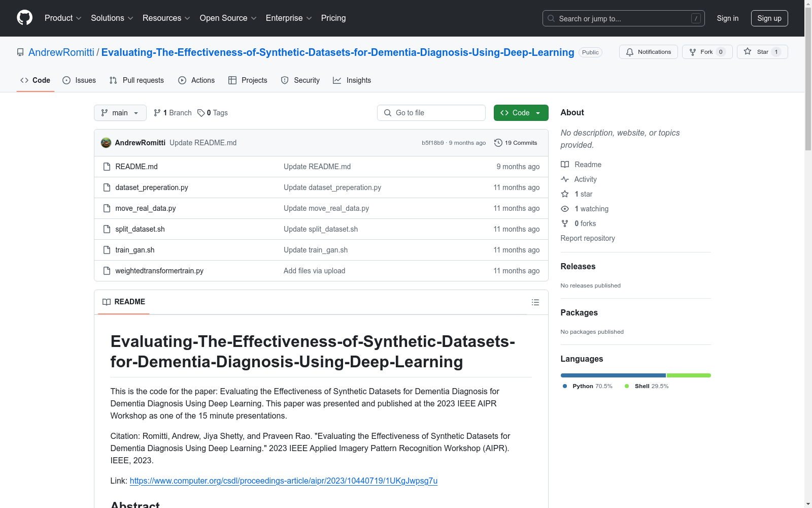
Task: Select the search magnifier icon in header
Action: coord(551,18)
